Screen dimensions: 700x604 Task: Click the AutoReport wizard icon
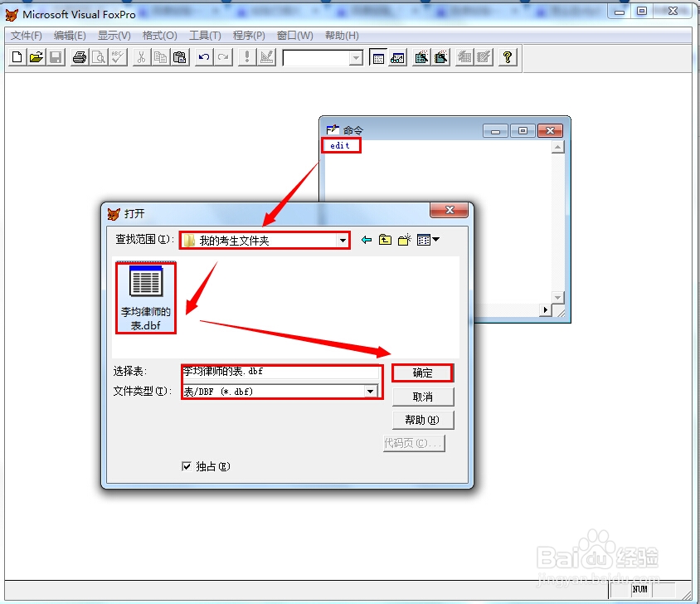point(484,57)
